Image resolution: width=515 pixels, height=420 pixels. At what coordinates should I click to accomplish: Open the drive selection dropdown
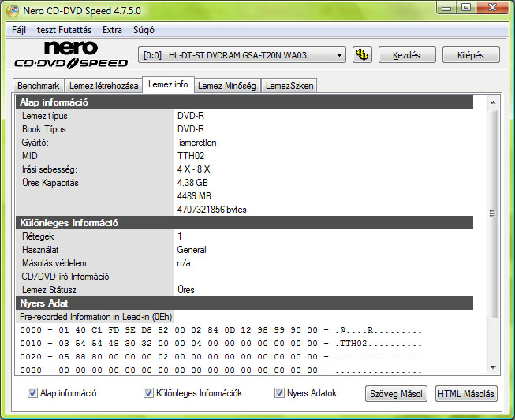click(242, 55)
